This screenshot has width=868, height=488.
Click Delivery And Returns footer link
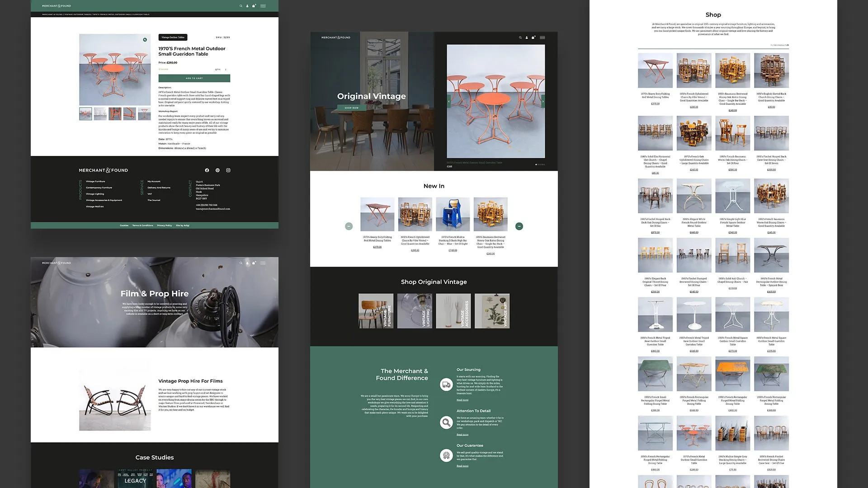click(159, 188)
